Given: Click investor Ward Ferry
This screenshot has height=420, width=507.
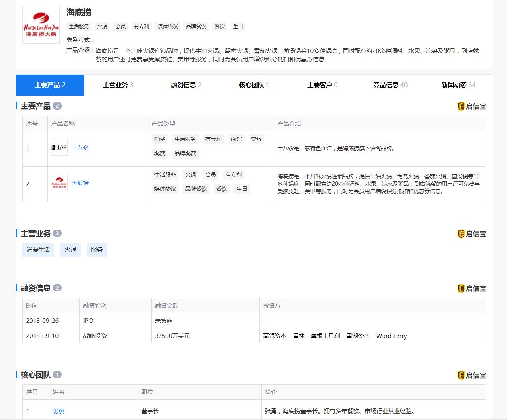Looking at the screenshot, I should click(x=392, y=336).
